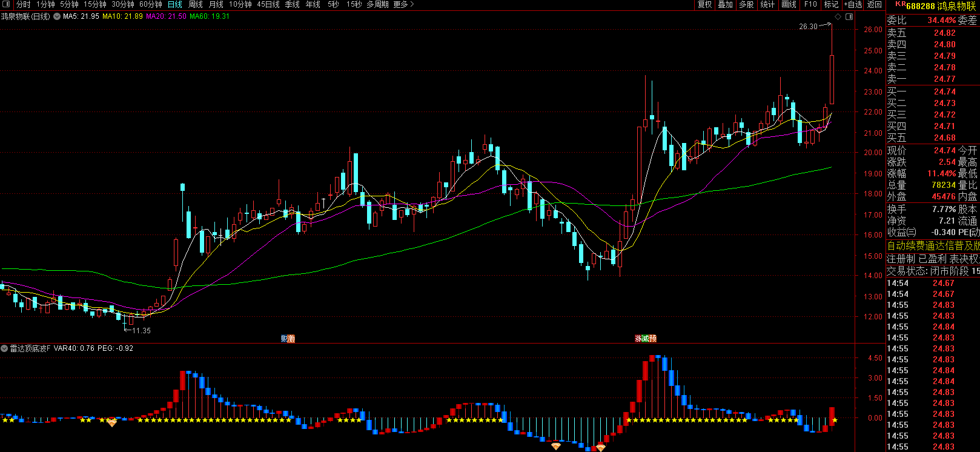Screen dimensions: 980x452
Task: Click the 激 event marker icon
Action: (291, 339)
